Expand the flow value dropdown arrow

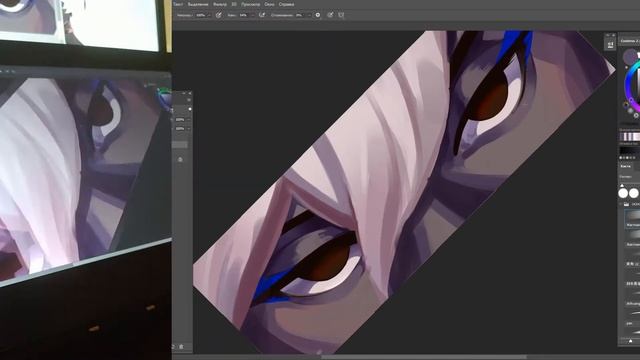tap(253, 15)
